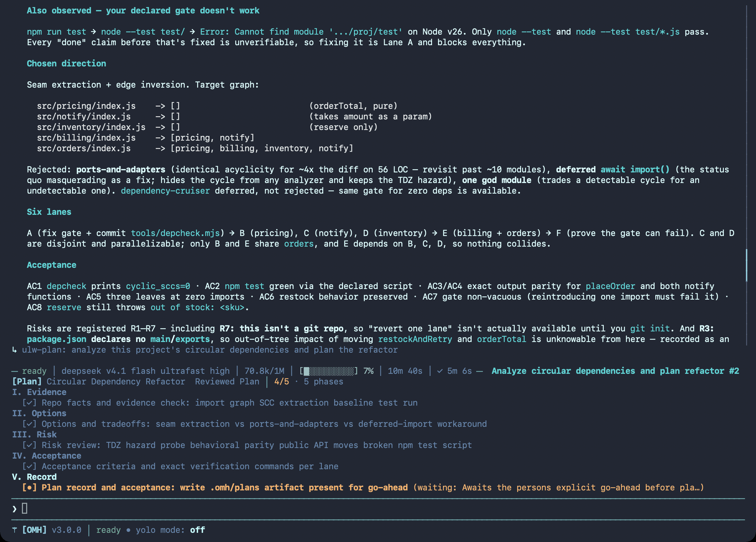Click the '10m 40s' elapsed time
756x542 pixels.
pyautogui.click(x=405, y=371)
